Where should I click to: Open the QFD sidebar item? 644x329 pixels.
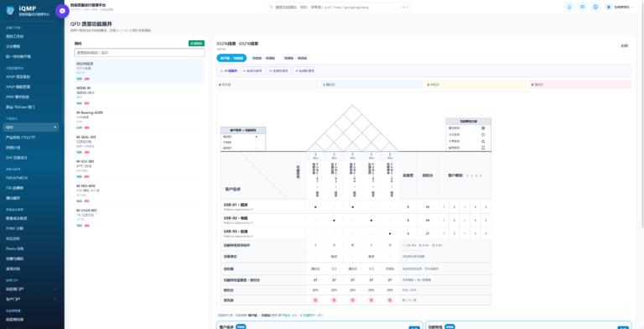tap(31, 128)
